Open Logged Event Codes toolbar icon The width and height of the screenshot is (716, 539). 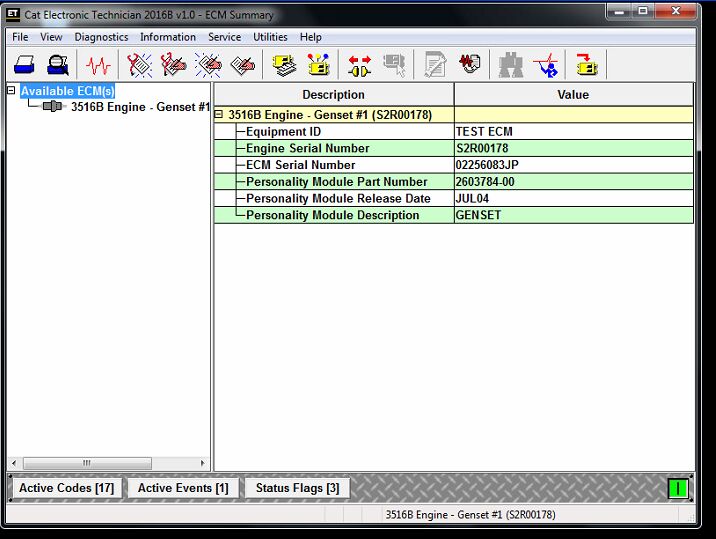pyautogui.click(x=242, y=65)
